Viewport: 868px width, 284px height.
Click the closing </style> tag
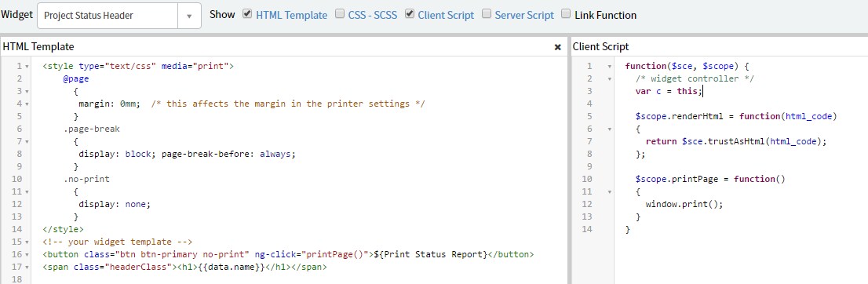coord(63,228)
